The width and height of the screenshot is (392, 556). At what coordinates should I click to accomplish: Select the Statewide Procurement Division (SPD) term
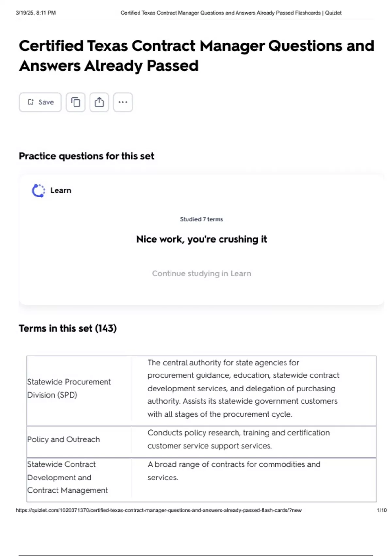(69, 388)
